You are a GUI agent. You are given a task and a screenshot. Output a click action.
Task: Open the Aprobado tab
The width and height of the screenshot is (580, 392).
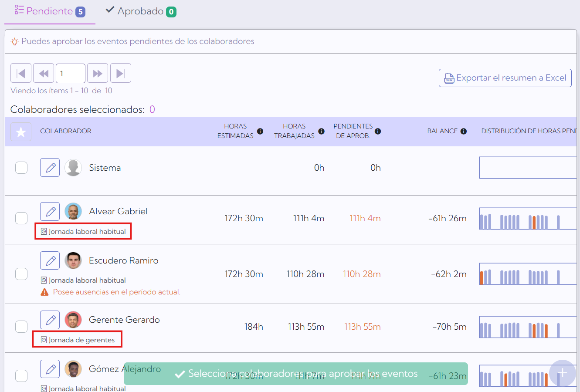point(141,11)
